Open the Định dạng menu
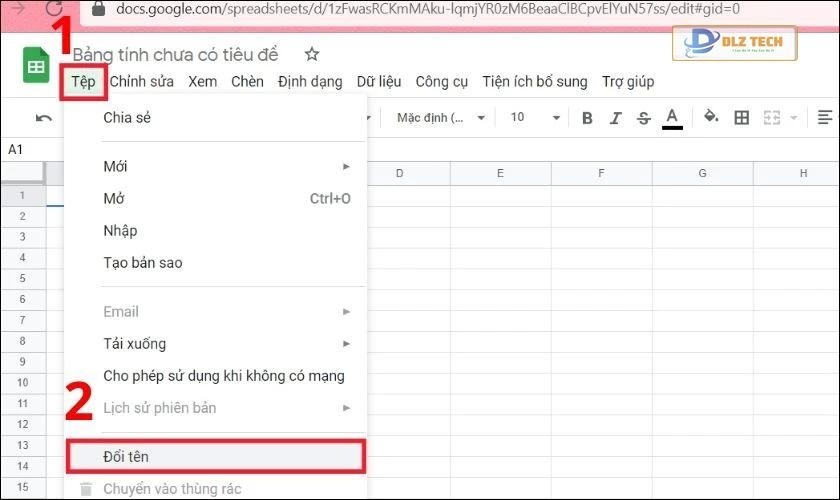Viewport: 840px width, 500px height. 310,82
